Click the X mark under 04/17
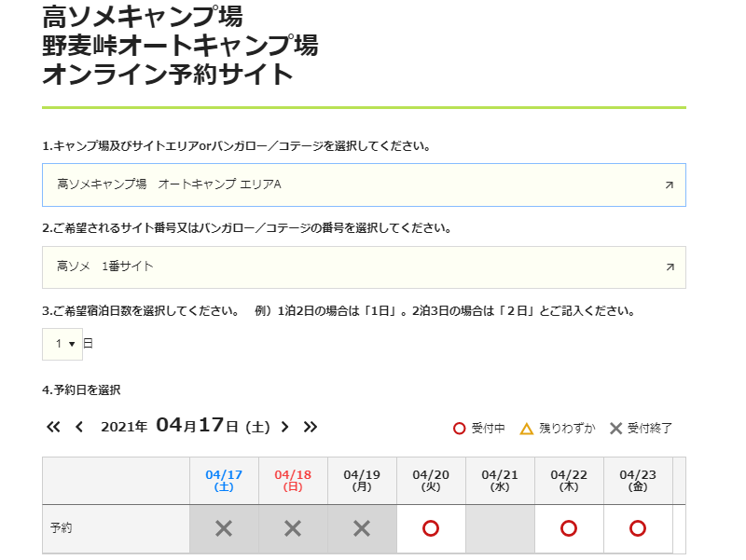The image size is (746, 560). click(x=224, y=528)
